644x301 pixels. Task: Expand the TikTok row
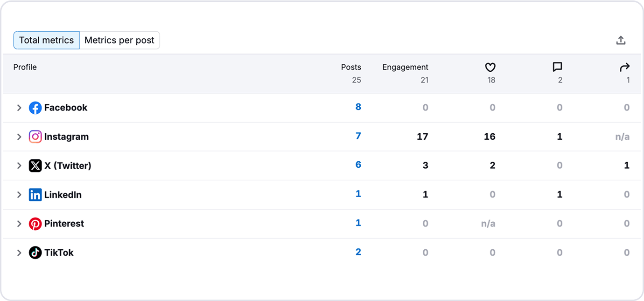click(x=19, y=253)
